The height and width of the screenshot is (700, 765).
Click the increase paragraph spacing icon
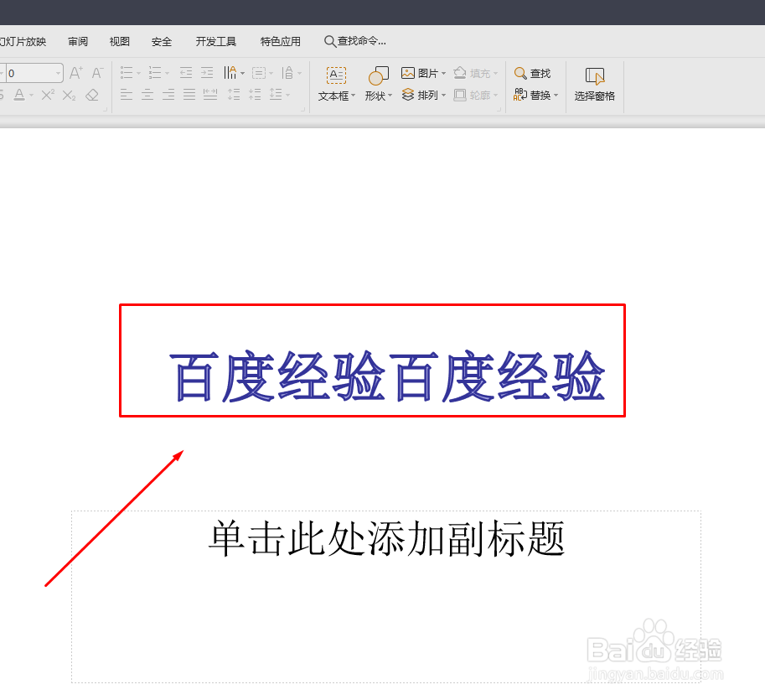coord(234,94)
